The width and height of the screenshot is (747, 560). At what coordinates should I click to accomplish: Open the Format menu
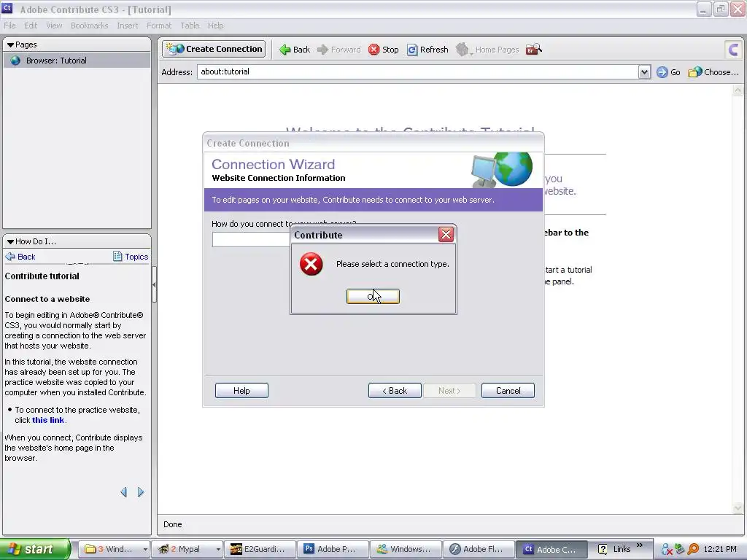tap(158, 26)
